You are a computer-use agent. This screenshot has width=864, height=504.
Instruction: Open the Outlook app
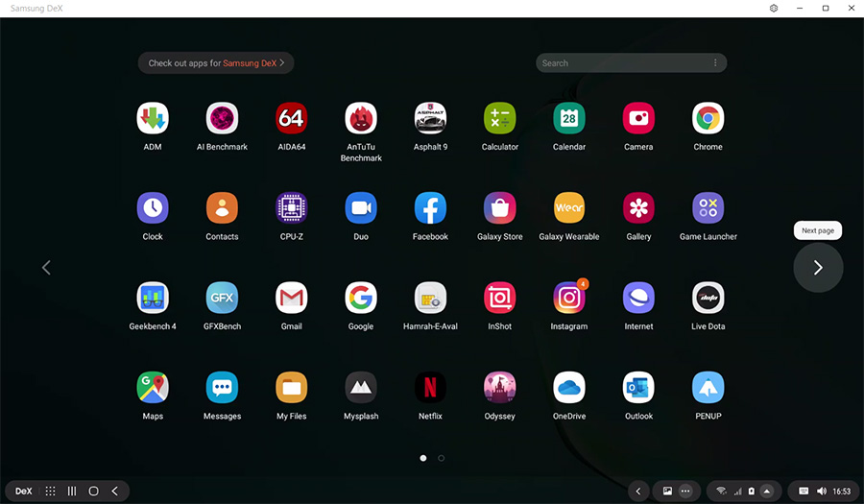[x=638, y=387]
